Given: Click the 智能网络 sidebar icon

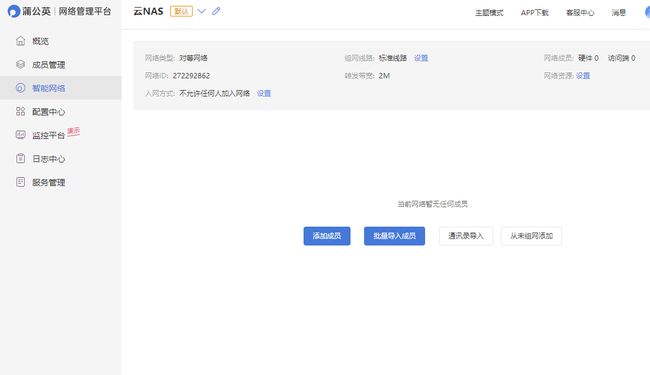Looking at the screenshot, I should [20, 88].
